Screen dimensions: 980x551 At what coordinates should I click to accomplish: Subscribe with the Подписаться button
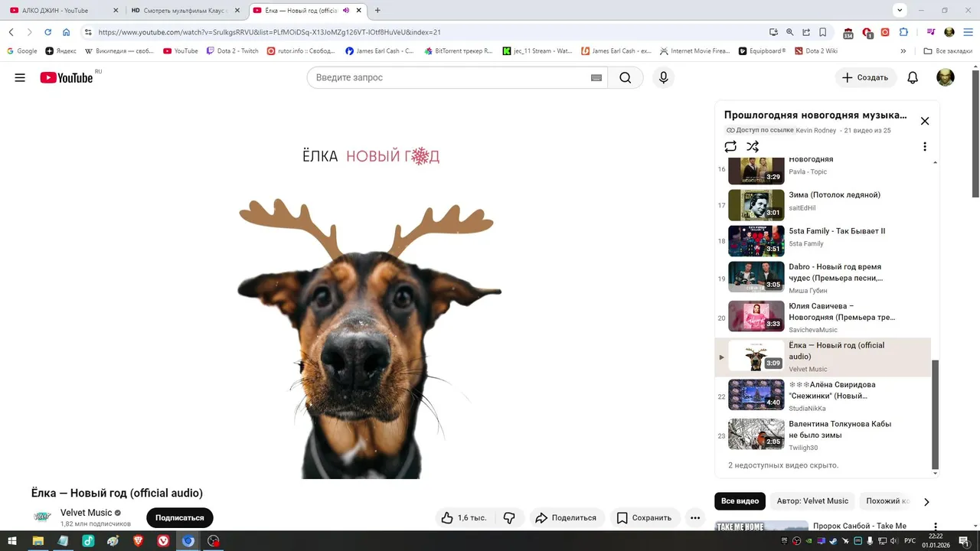tap(180, 518)
